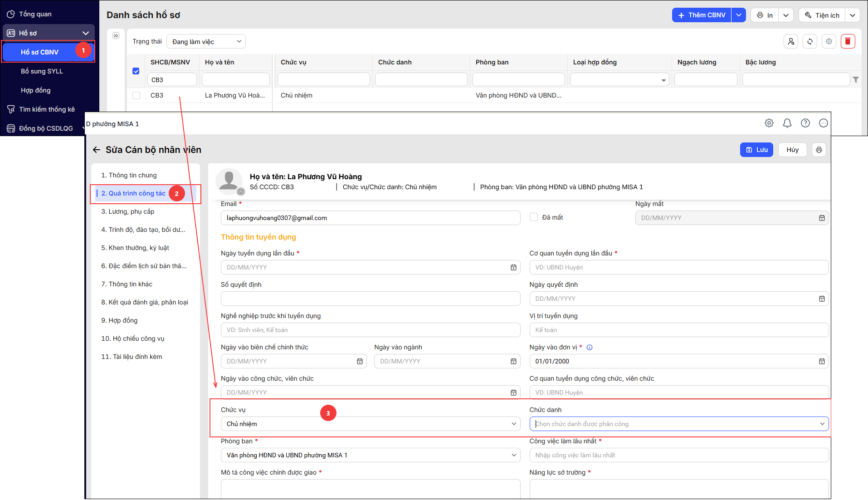Click the Đồng bộ CSDLQG sidebar icon
The width and height of the screenshot is (868, 500).
[11, 128]
